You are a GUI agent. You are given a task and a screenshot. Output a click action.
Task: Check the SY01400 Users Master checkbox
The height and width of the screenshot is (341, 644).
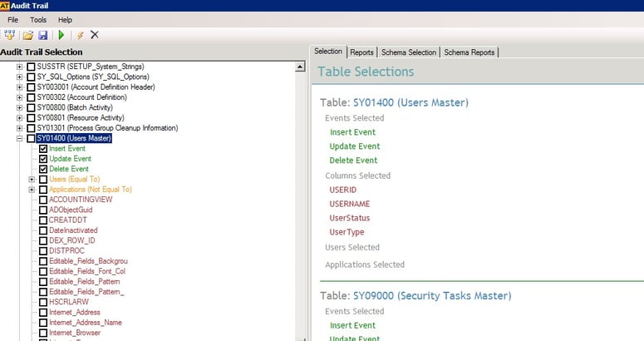[31, 138]
